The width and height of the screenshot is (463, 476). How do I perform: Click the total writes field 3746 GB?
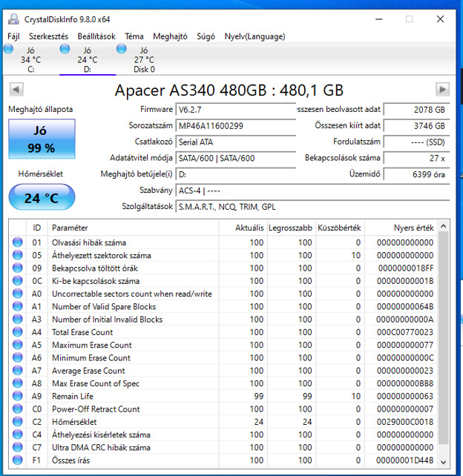point(416,126)
